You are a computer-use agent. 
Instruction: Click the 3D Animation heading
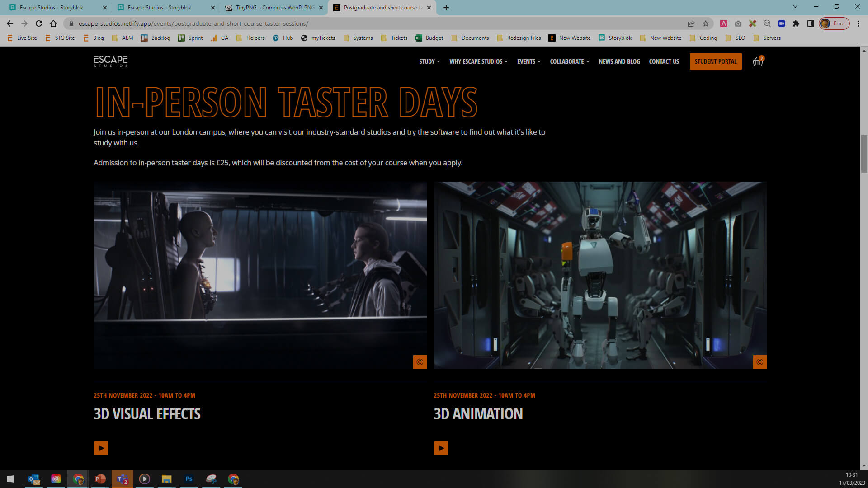click(478, 414)
